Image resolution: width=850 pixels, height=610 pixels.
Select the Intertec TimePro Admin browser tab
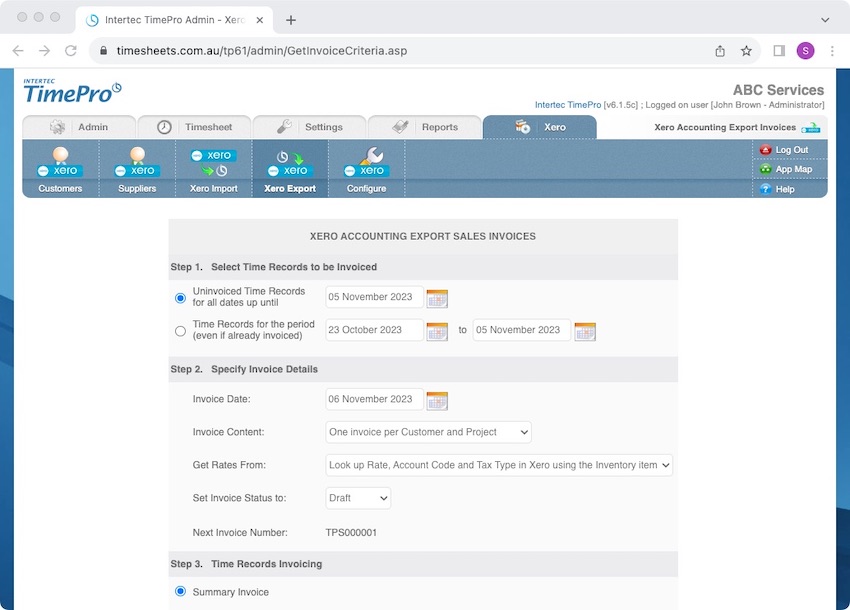pos(173,20)
